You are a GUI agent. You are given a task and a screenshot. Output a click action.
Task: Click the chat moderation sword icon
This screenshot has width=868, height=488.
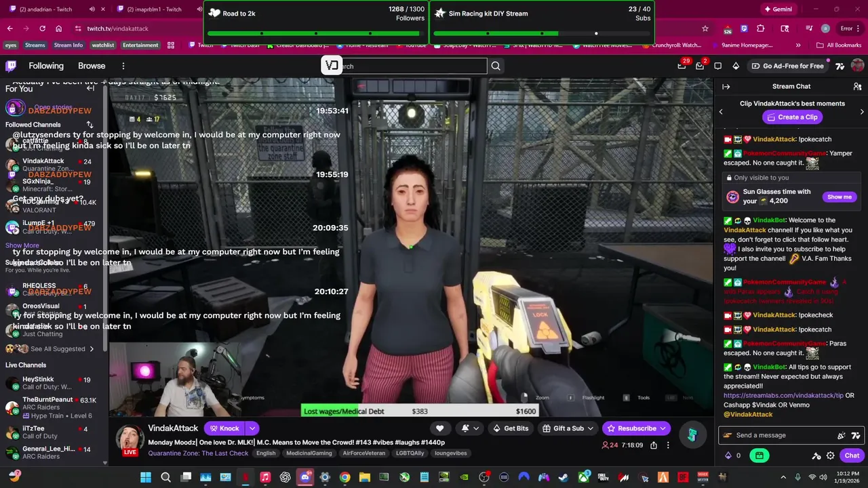pyautogui.click(x=816, y=455)
